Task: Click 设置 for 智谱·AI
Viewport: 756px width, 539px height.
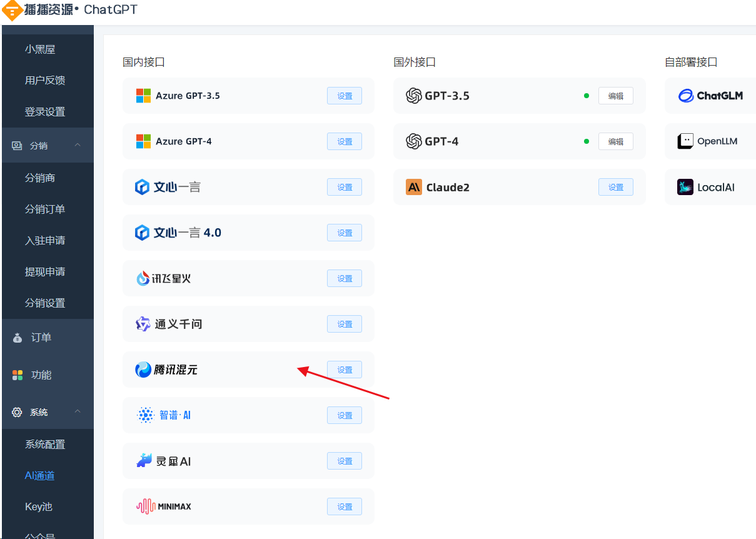Action: pyautogui.click(x=345, y=415)
